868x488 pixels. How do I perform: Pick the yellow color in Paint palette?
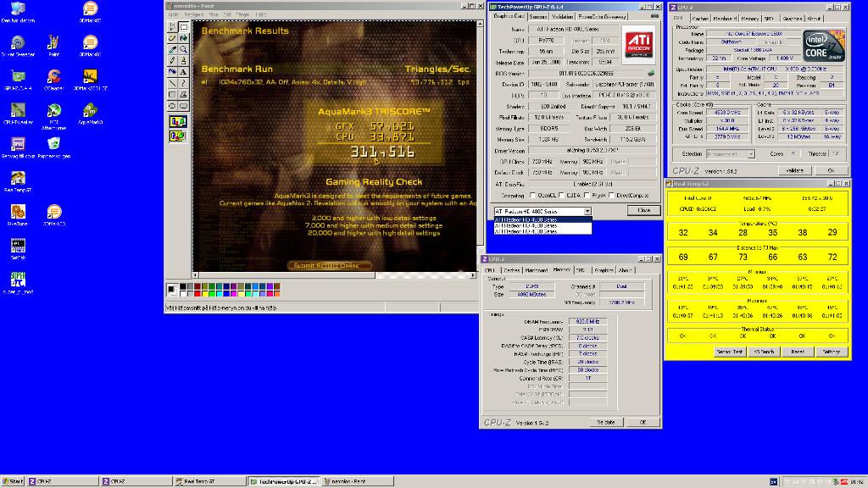click(x=205, y=293)
